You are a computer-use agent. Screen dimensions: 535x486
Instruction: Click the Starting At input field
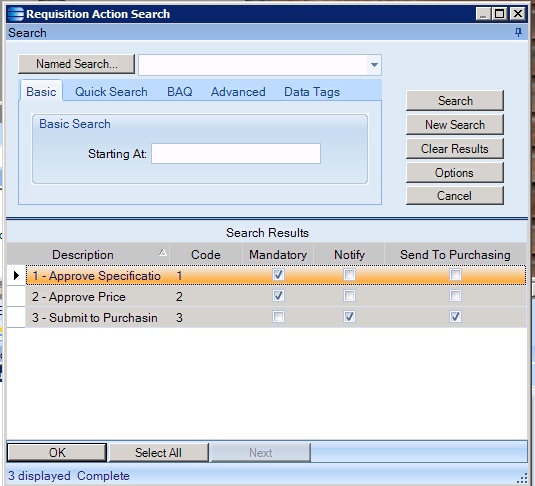point(236,154)
